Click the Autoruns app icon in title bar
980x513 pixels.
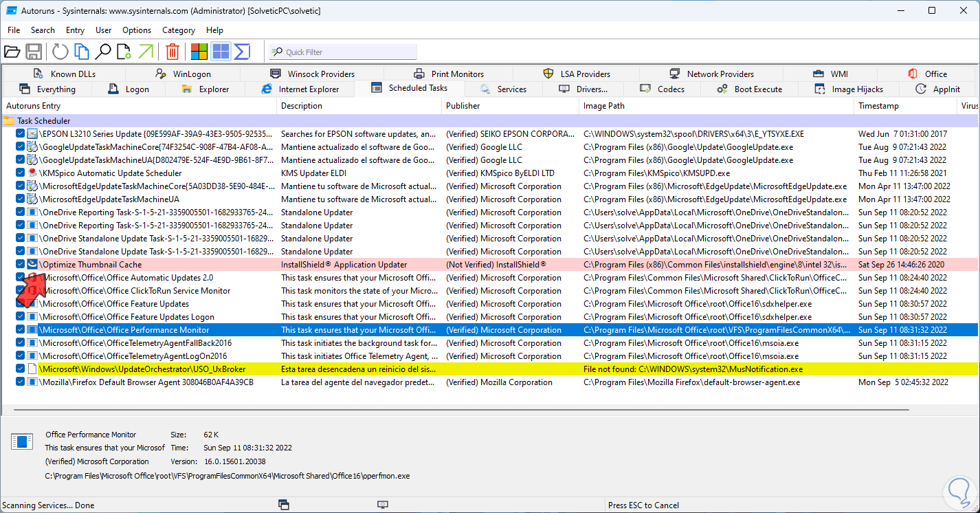tap(12, 11)
